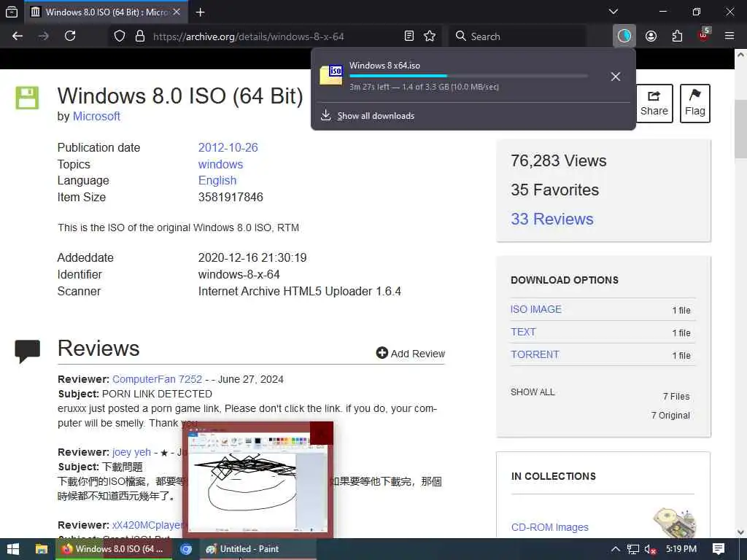The image size is (747, 560).
Task: Jump to the 33 Reviews link
Action: click(552, 219)
